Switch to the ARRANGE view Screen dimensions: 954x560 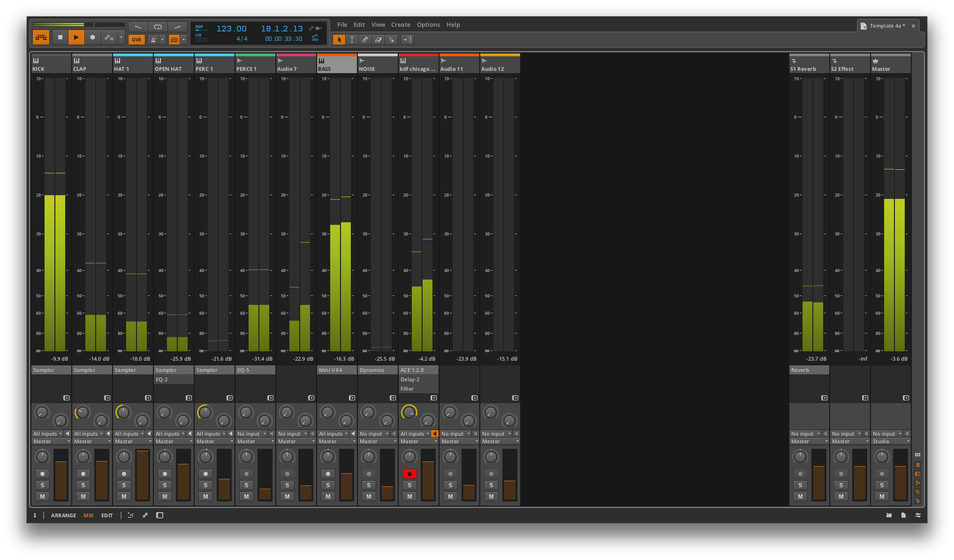tap(63, 515)
